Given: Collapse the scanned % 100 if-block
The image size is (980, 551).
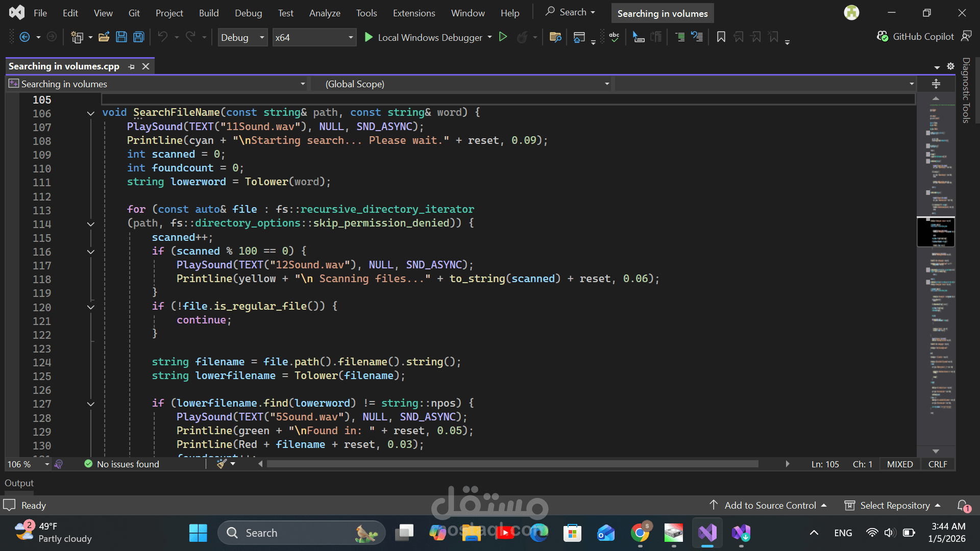Looking at the screenshot, I should tap(91, 252).
